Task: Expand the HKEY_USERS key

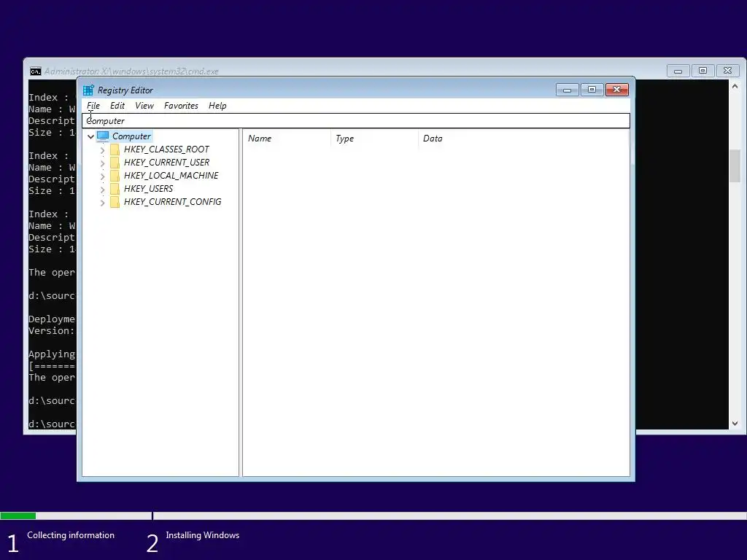Action: [102, 190]
